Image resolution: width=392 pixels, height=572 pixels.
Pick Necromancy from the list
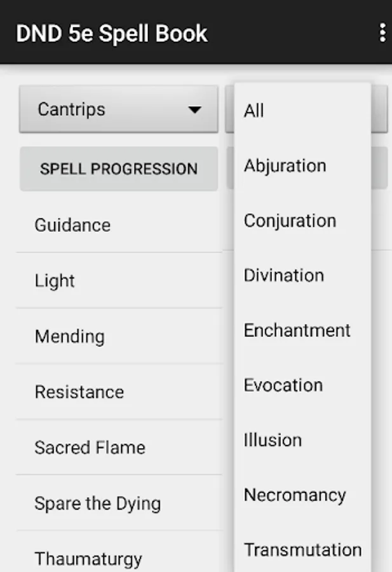coord(302,495)
